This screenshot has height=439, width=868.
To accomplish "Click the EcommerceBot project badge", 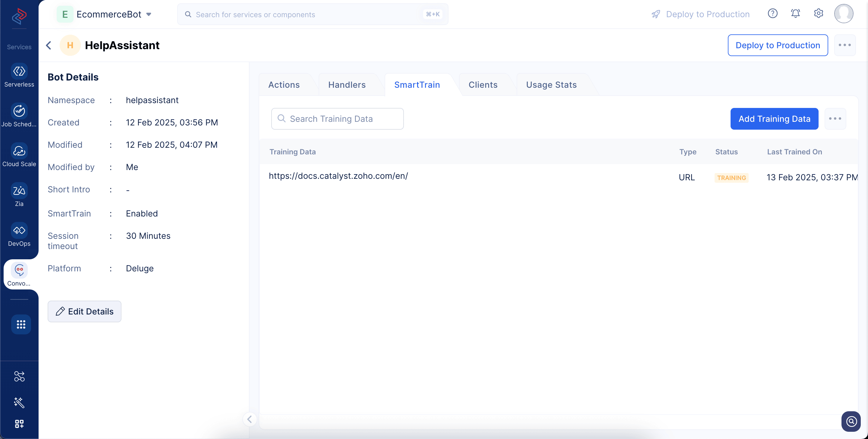I will 65,14.
